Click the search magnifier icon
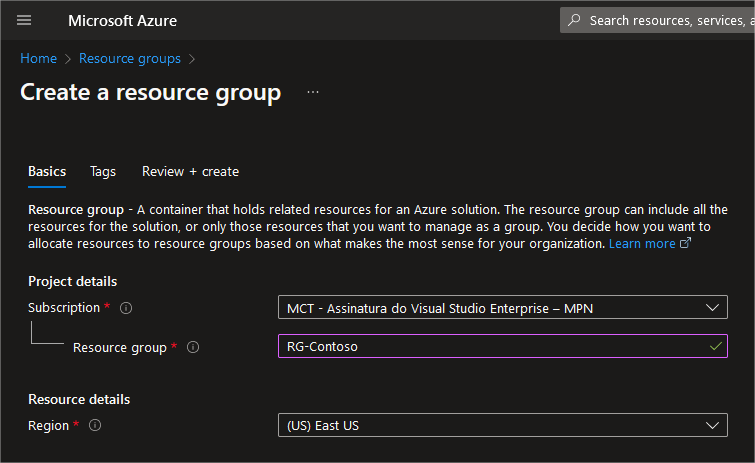The image size is (755, 463). tap(574, 20)
